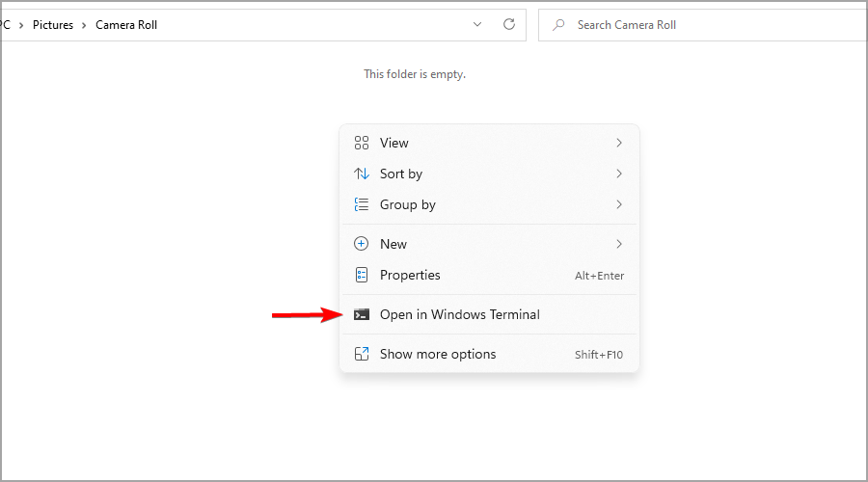
Task: Click Camera Roll breadcrumb segment
Action: [126, 25]
